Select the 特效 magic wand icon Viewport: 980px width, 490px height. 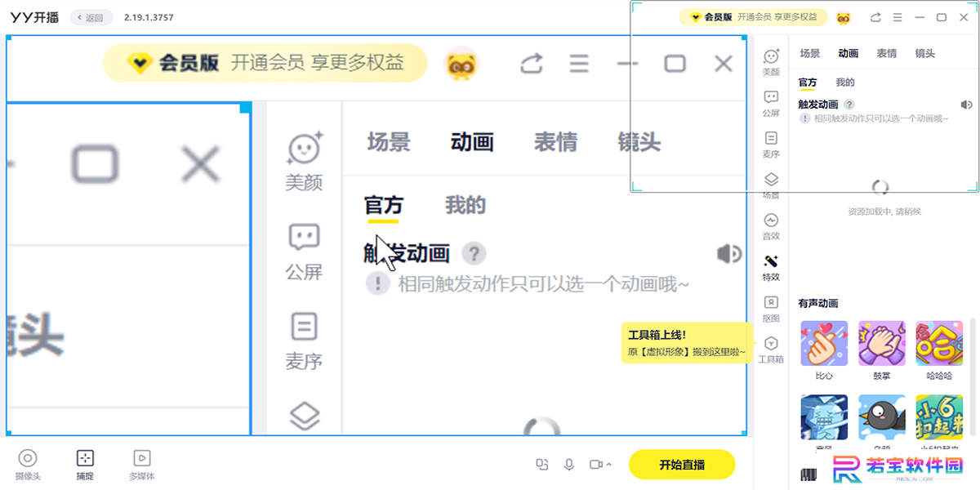[771, 268]
